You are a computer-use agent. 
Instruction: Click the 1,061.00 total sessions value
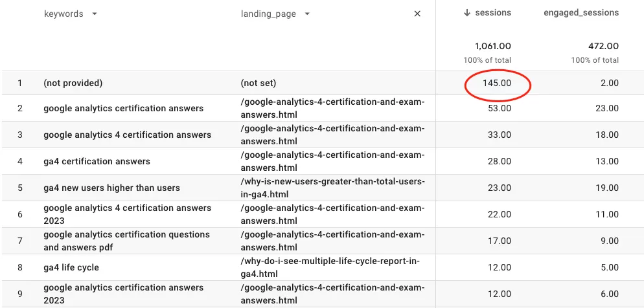(493, 47)
